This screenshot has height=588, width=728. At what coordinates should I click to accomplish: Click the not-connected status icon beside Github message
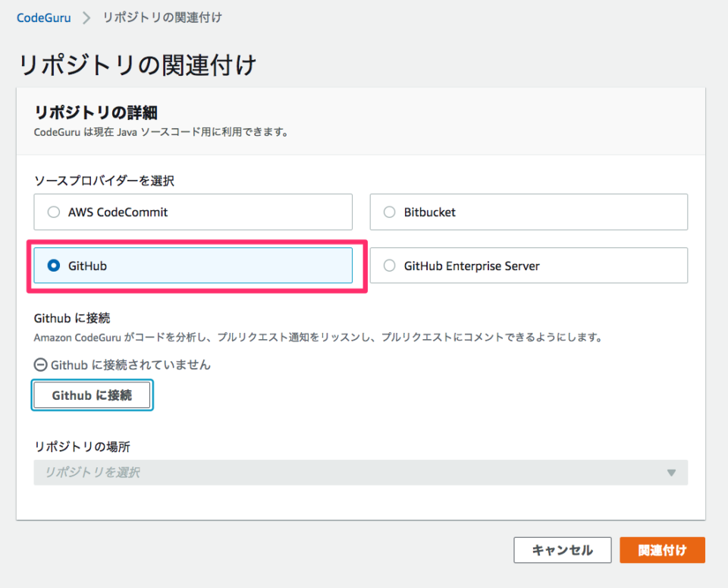pyautogui.click(x=39, y=365)
